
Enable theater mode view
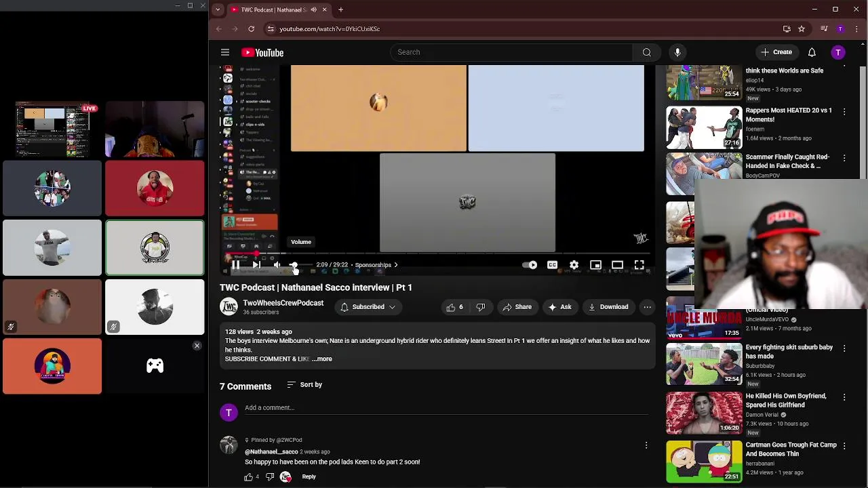pyautogui.click(x=617, y=265)
